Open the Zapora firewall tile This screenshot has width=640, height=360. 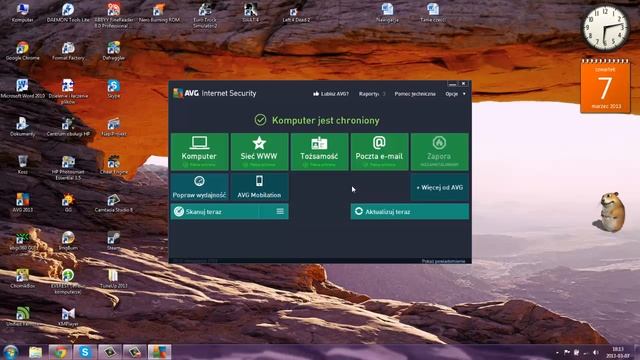[439, 151]
